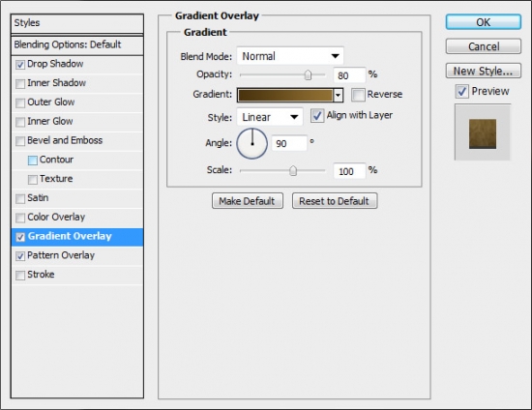Select the Drop Shadow style row
This screenshot has height=410, width=532.
pyautogui.click(x=77, y=65)
